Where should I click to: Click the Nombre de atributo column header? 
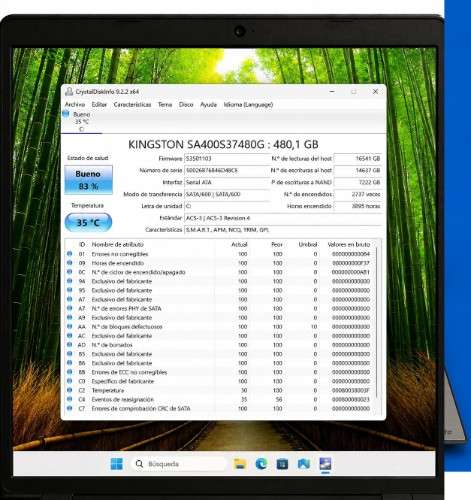[x=118, y=245]
